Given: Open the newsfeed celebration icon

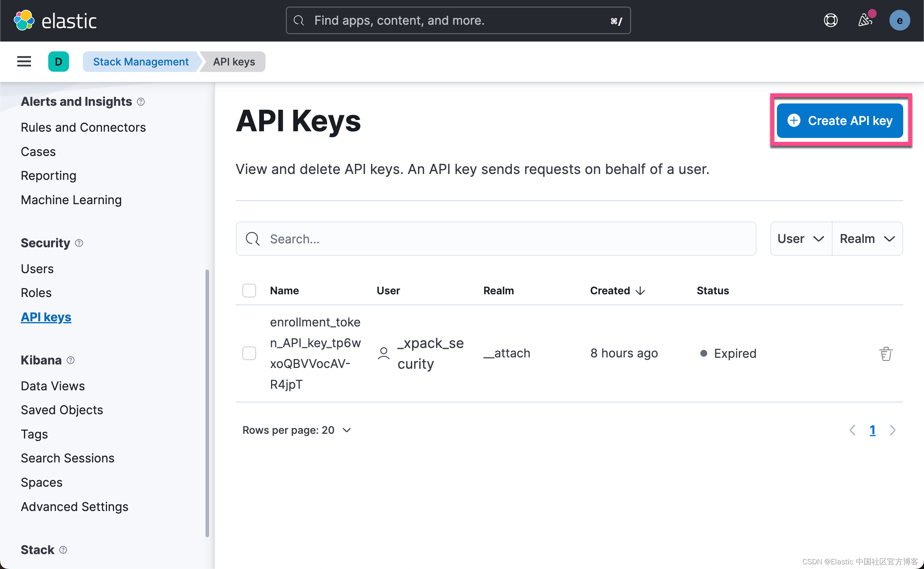Looking at the screenshot, I should [864, 20].
